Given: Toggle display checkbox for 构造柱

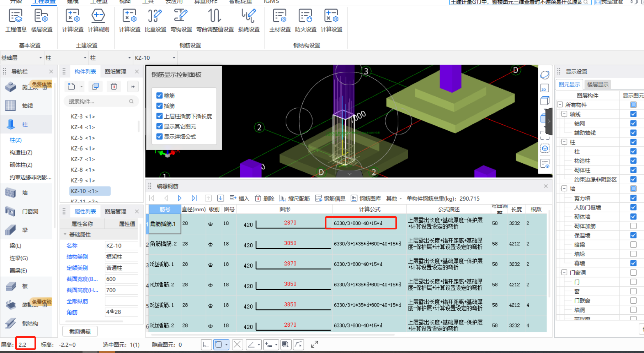Looking at the screenshot, I should pos(633,161).
